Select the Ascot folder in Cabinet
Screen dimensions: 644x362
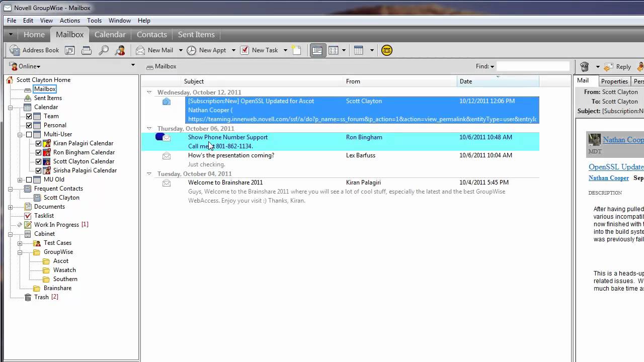[61, 261]
